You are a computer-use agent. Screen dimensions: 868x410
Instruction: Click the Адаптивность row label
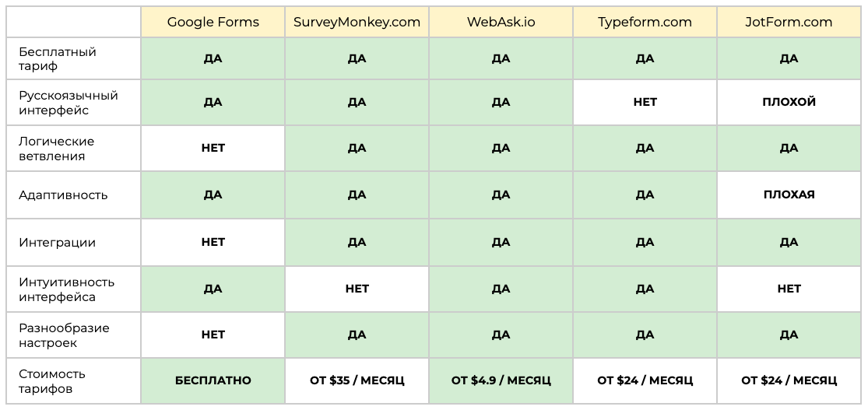pyautogui.click(x=63, y=195)
